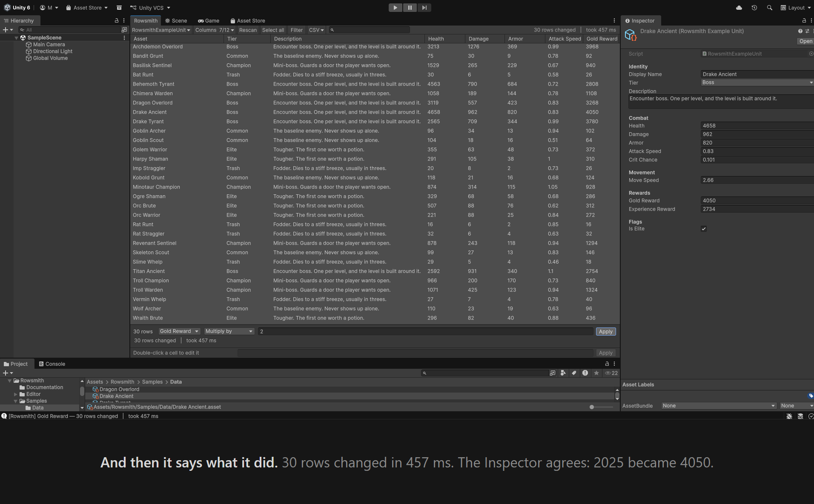The width and height of the screenshot is (814, 504).
Task: Click the Filter button
Action: [296, 30]
